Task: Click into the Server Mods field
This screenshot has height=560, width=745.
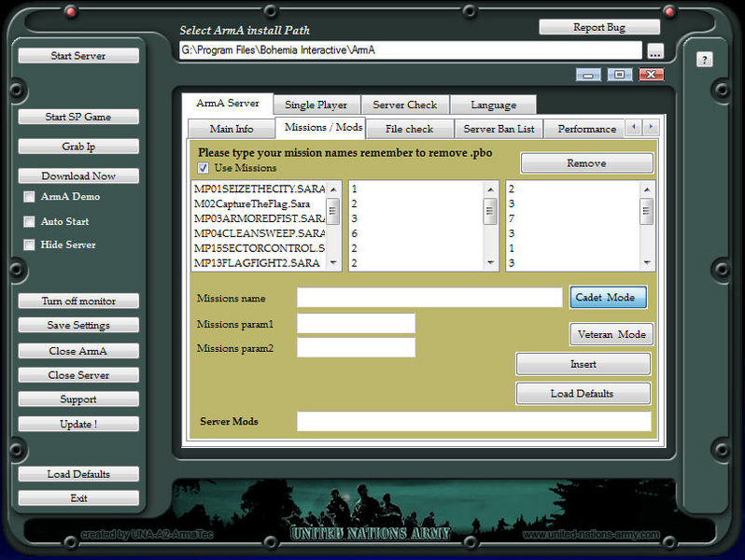Action: pos(473,422)
